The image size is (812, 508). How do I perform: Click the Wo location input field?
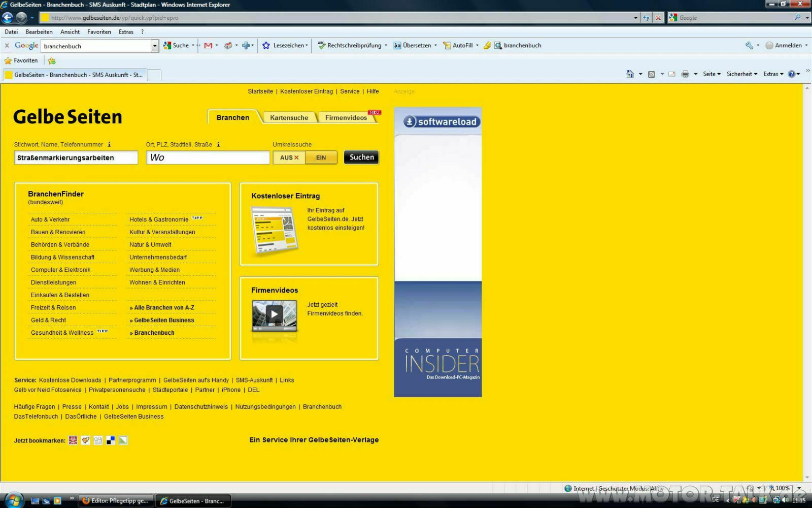[x=208, y=157]
